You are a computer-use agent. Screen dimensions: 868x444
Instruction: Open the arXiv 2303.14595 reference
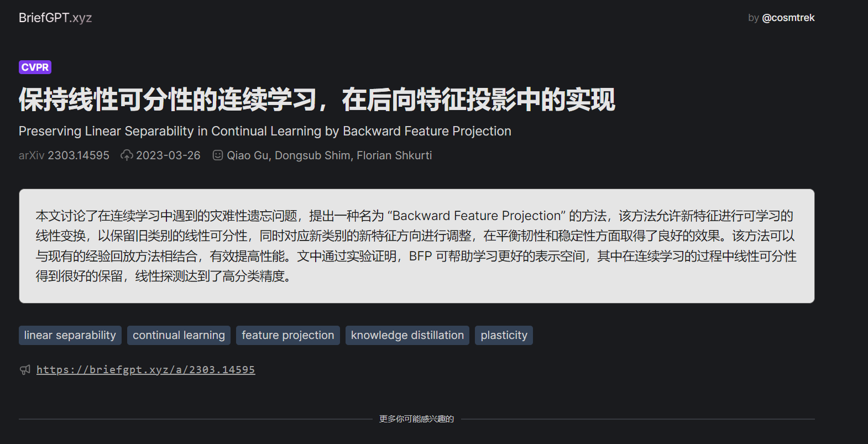pyautogui.click(x=64, y=155)
